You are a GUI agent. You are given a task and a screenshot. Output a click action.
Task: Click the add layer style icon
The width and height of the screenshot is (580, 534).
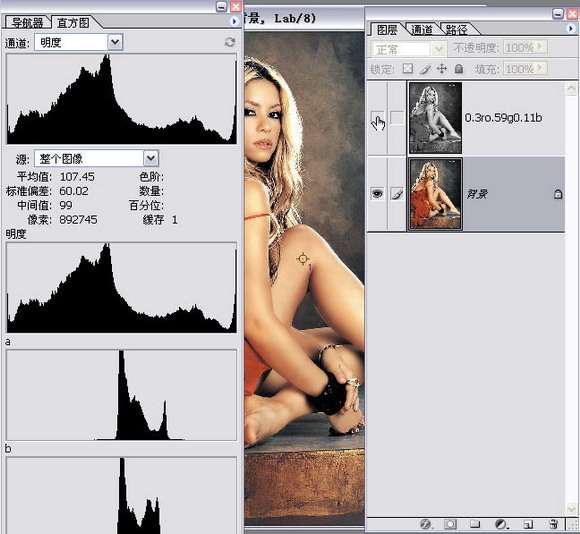tap(426, 524)
